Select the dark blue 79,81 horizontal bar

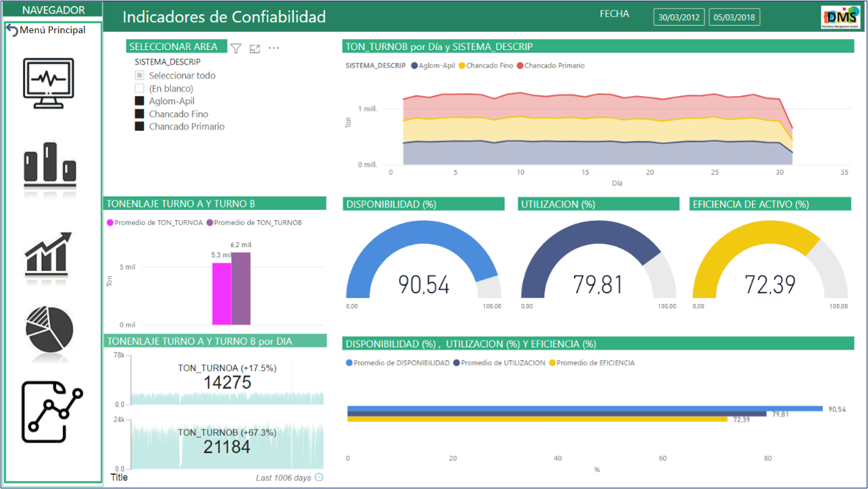tap(557, 414)
